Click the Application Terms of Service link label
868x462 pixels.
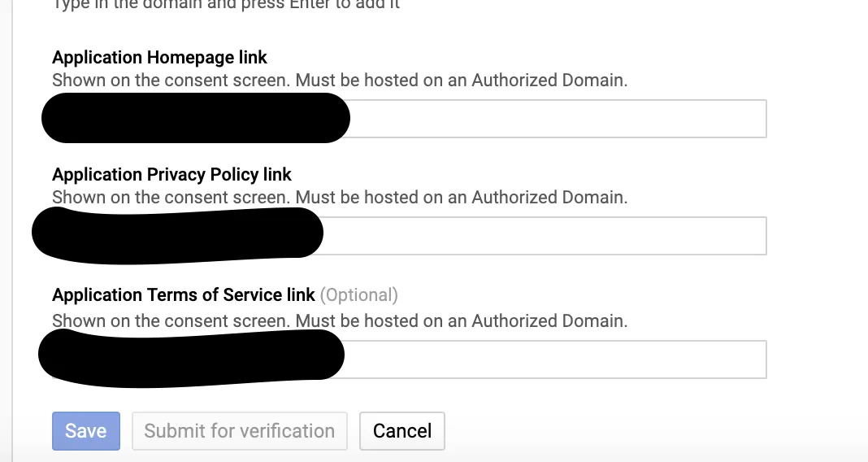183,294
